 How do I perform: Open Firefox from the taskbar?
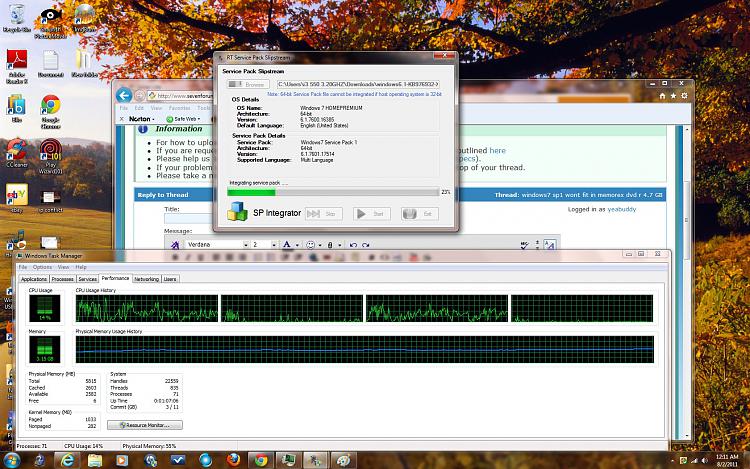pos(233,460)
